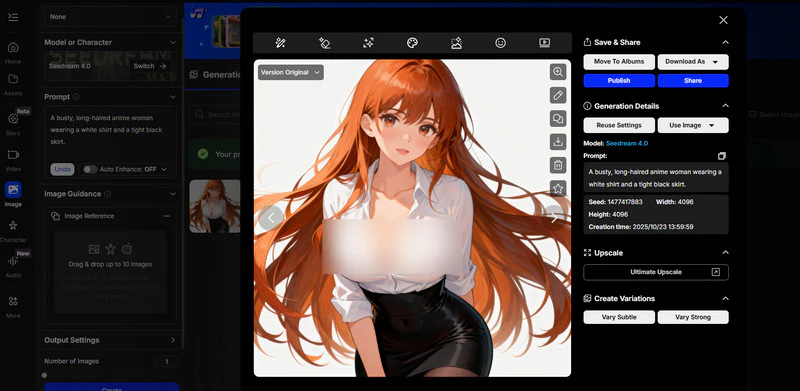The image size is (800, 391).
Task: Collapse the Prompt section
Action: click(x=172, y=96)
